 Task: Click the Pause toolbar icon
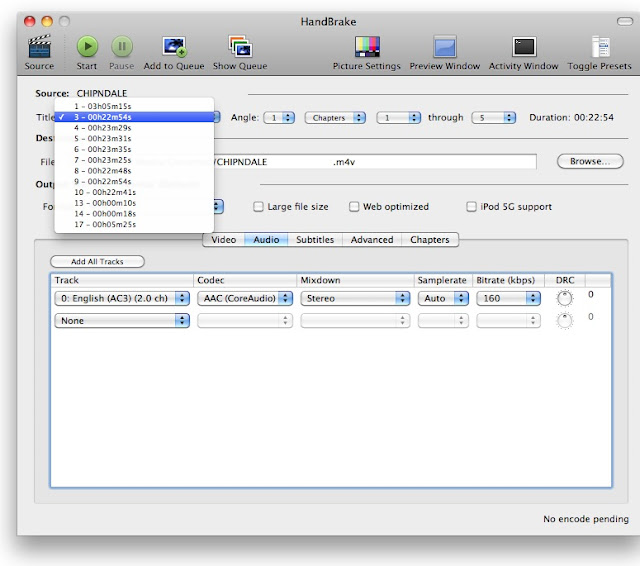tap(122, 47)
